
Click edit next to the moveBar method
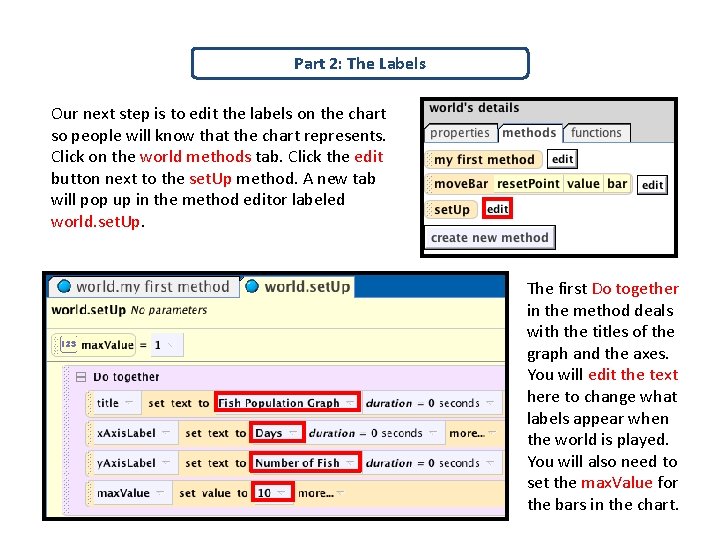point(652,185)
